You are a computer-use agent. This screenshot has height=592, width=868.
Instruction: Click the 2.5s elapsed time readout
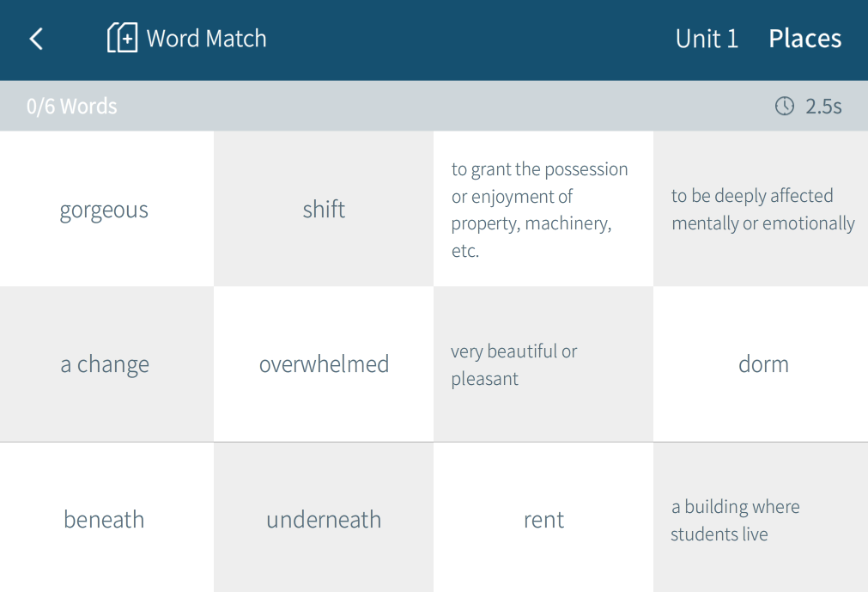822,107
